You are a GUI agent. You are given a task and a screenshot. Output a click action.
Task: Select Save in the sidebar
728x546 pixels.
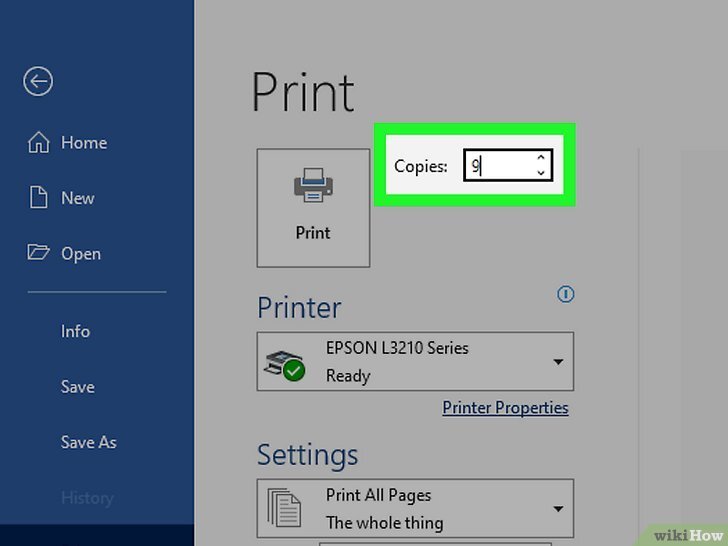pyautogui.click(x=77, y=387)
